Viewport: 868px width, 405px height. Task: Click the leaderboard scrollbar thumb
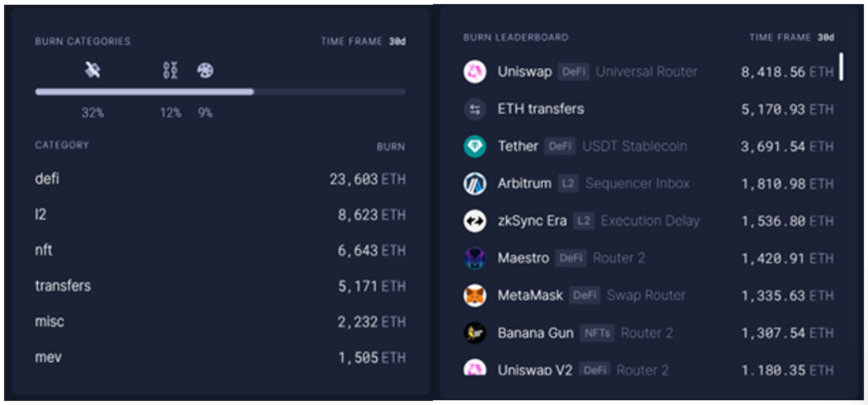point(841,67)
